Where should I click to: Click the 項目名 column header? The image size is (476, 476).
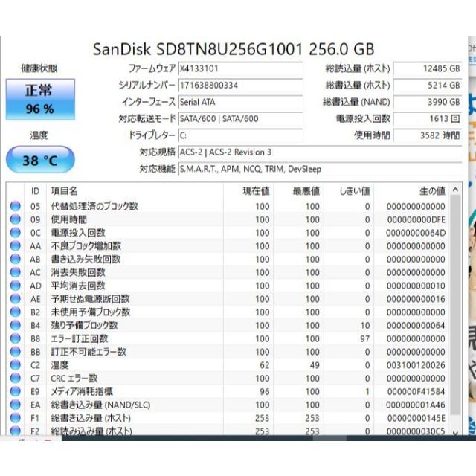(x=135, y=191)
